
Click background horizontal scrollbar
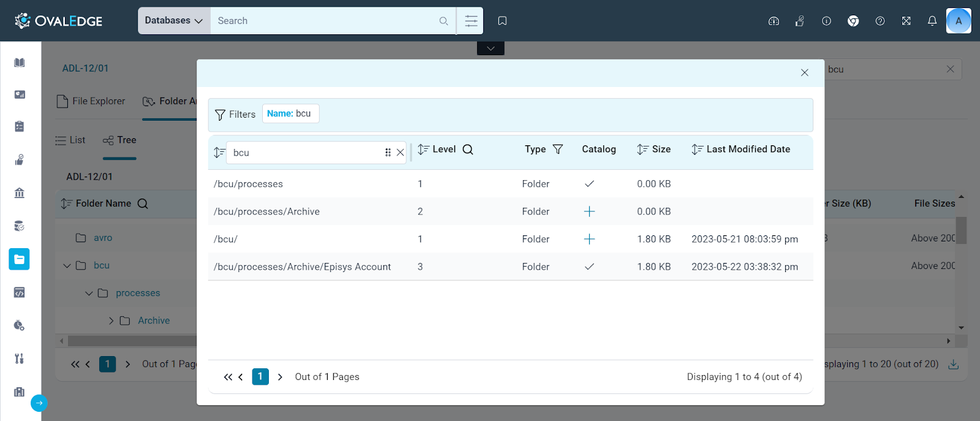[x=132, y=341]
